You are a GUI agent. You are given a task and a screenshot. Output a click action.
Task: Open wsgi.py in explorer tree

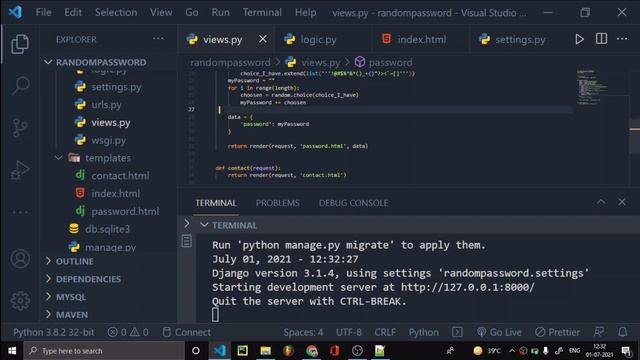108,140
